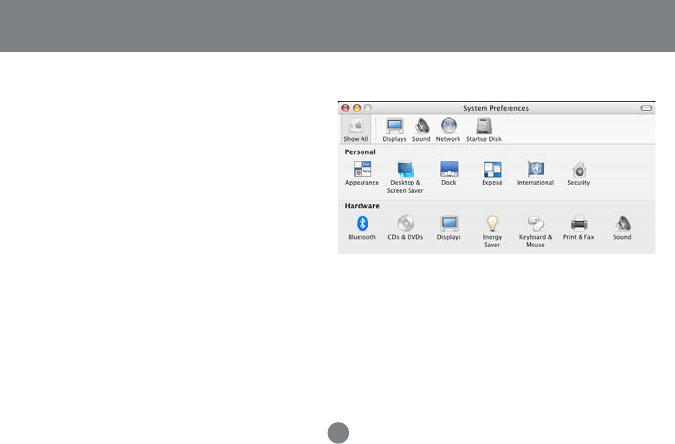Open International preferences

tap(536, 174)
